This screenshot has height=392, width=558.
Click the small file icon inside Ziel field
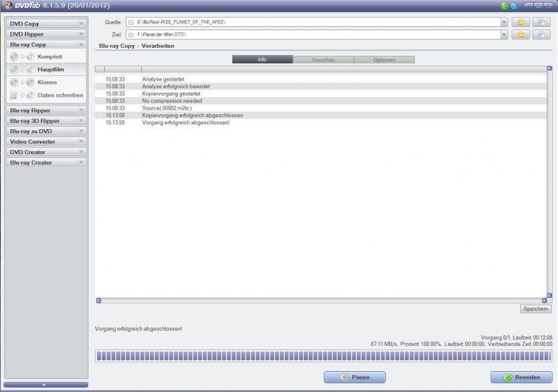pyautogui.click(x=131, y=34)
